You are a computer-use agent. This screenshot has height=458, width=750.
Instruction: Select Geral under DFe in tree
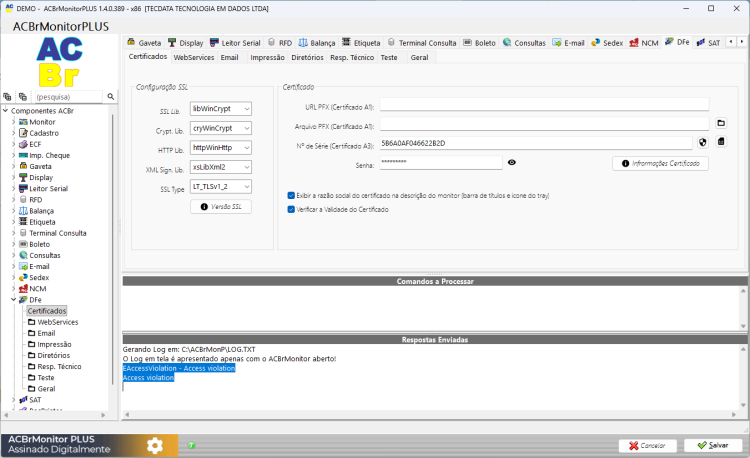46,389
